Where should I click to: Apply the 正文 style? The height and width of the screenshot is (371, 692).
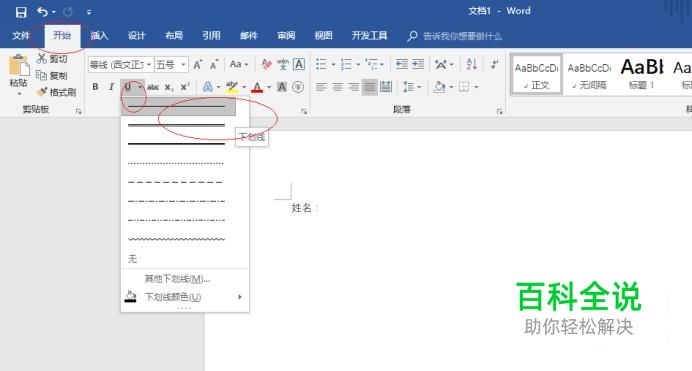[536, 74]
